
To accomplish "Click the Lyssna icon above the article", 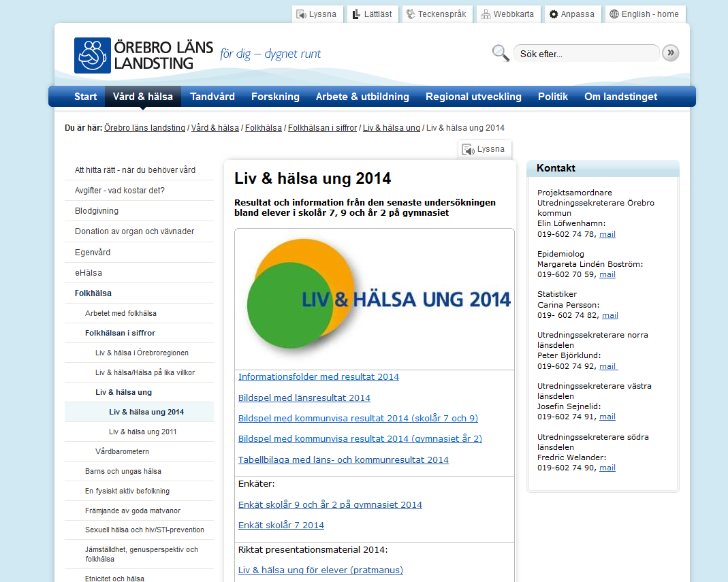I will (x=468, y=150).
